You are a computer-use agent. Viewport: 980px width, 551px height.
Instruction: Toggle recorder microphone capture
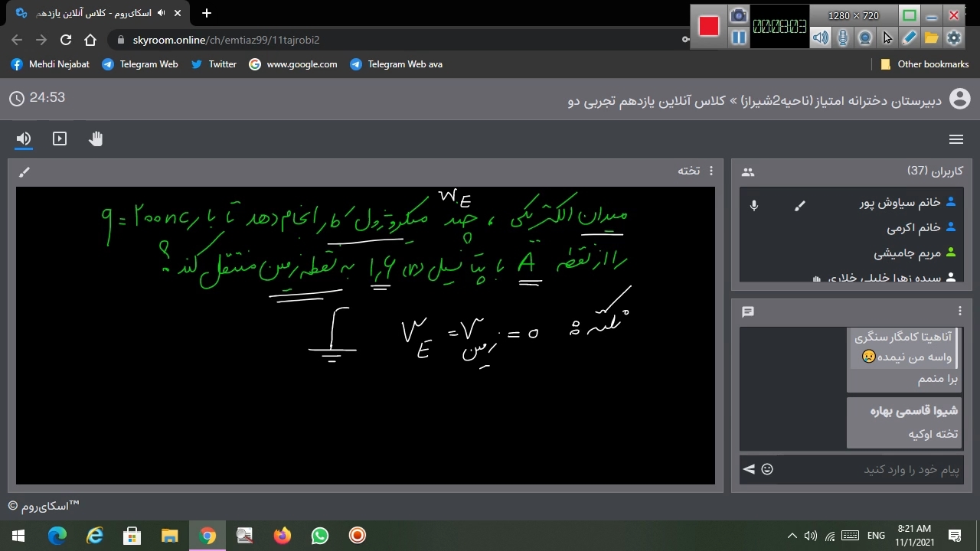pyautogui.click(x=843, y=37)
